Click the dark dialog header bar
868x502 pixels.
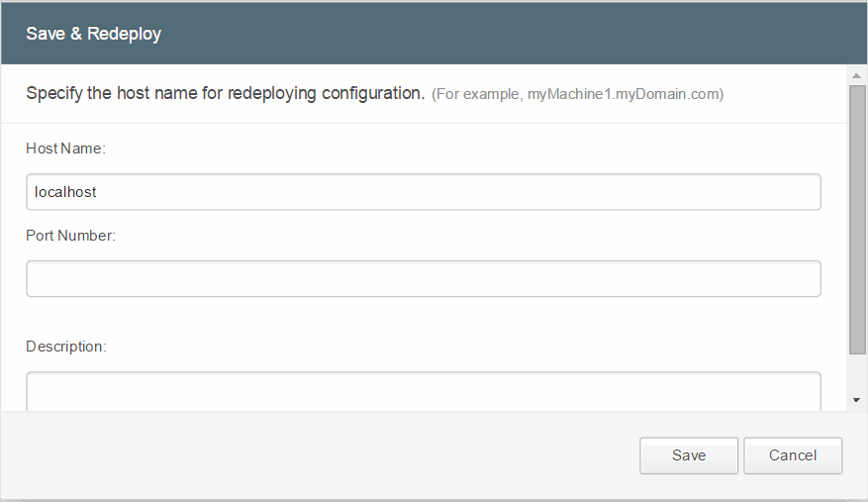point(434,34)
